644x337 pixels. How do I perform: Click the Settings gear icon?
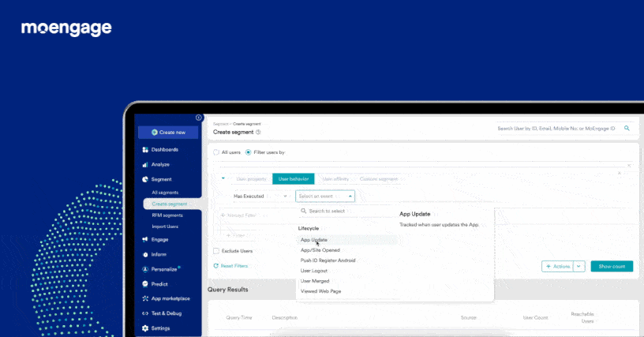click(x=145, y=328)
